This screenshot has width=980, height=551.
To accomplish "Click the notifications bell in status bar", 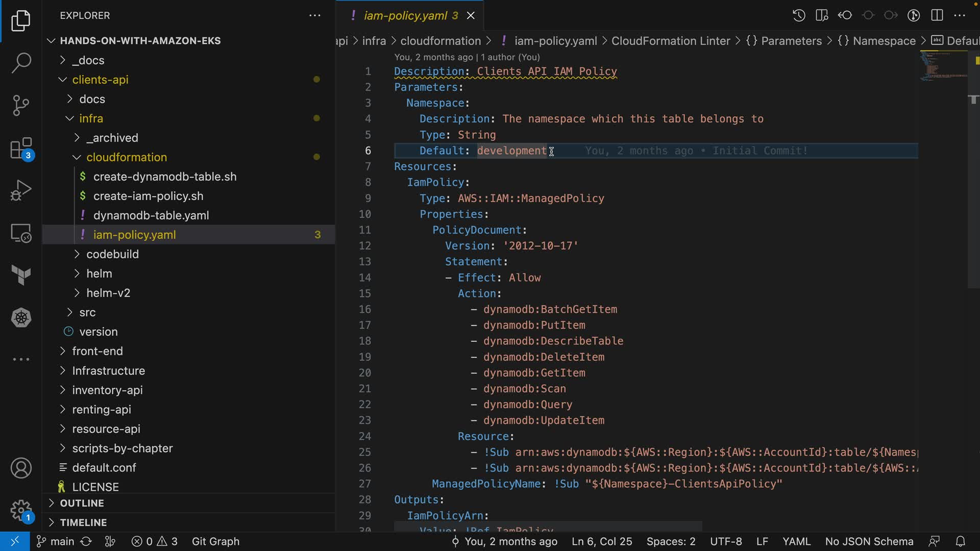I will pos(960,541).
